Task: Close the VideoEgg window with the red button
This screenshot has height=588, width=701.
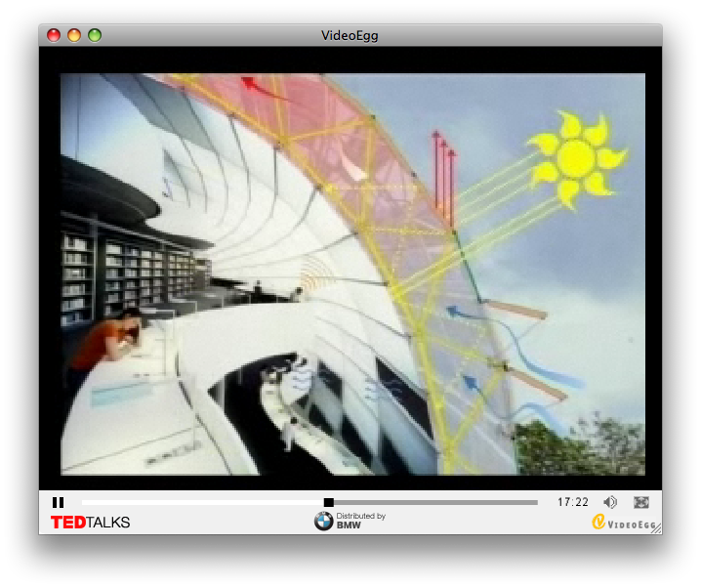Action: click(54, 36)
